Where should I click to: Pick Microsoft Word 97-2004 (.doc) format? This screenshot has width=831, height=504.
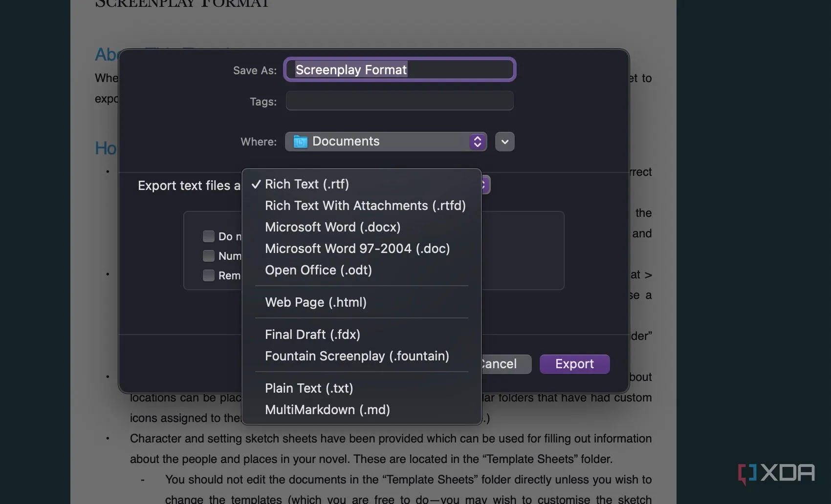coord(362,249)
